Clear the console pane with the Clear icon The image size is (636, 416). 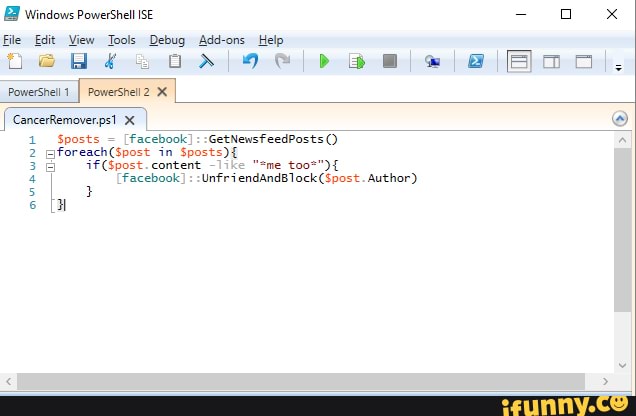206,62
